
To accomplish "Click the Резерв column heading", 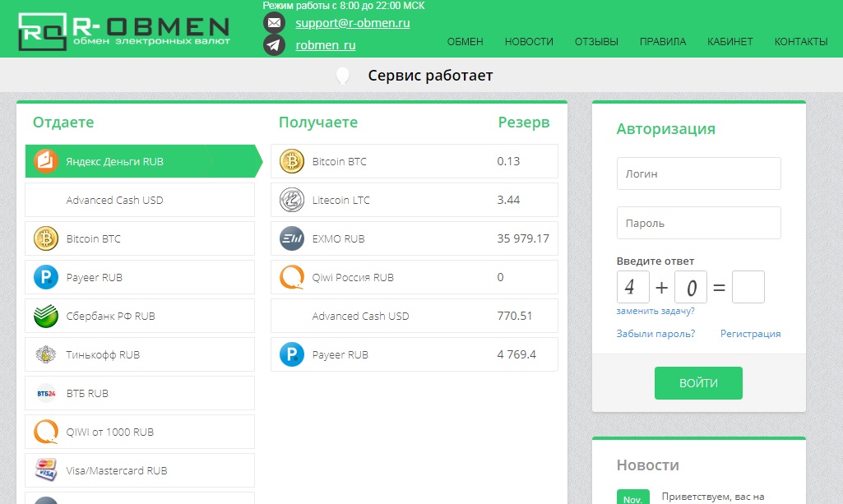I will pos(524,123).
